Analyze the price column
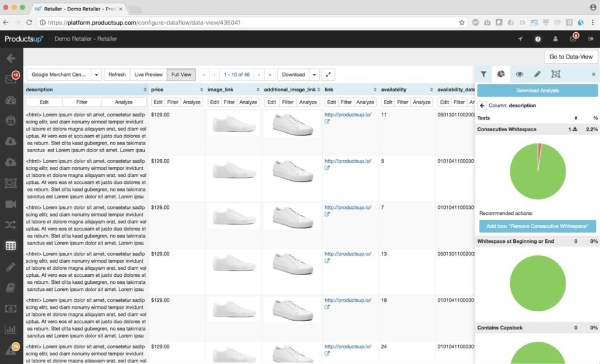This screenshot has width=600, height=364. pyautogui.click(x=192, y=102)
